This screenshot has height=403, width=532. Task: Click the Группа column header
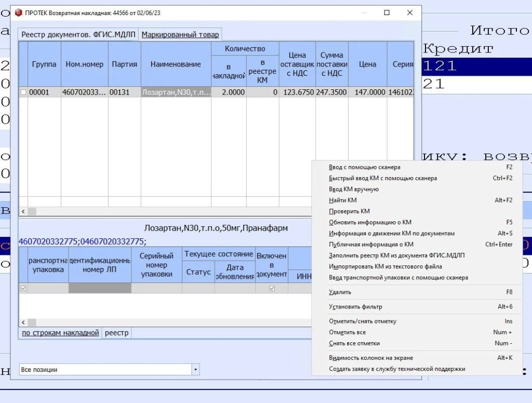44,64
